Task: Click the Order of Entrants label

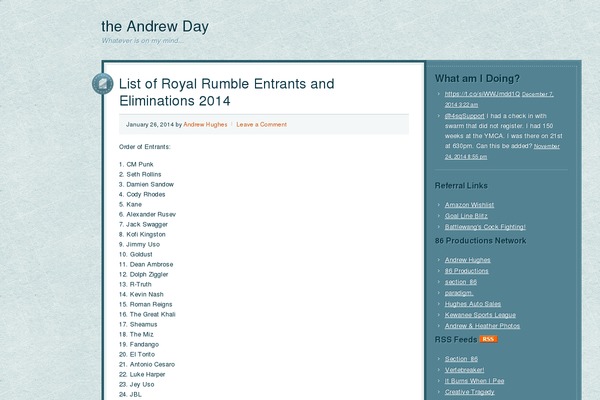Action: point(144,147)
